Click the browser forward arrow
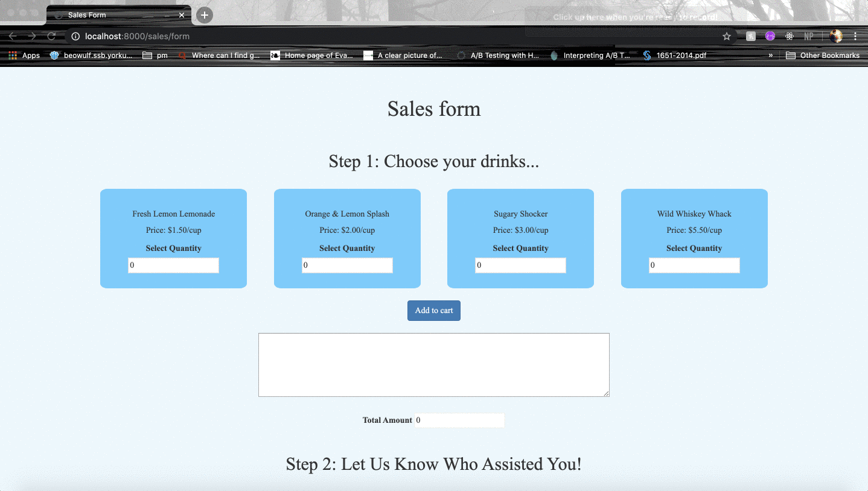The height and width of the screenshot is (491, 868). [32, 36]
